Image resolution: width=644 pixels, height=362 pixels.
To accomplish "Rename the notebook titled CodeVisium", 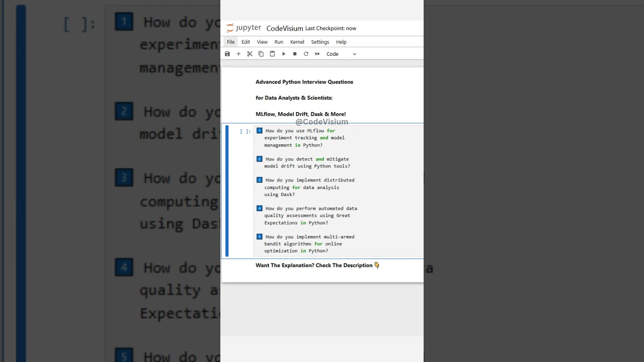I will [285, 28].
